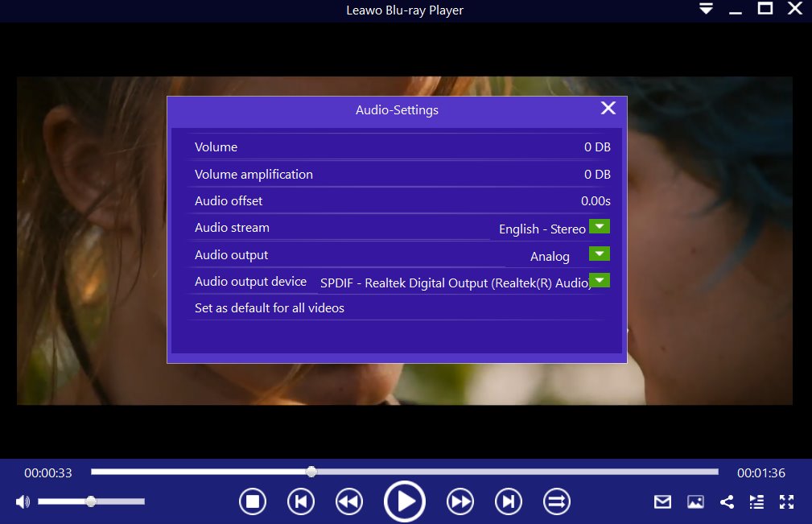This screenshot has width=812, height=524.
Task: Click the speaker icon to mute audio
Action: tap(22, 501)
